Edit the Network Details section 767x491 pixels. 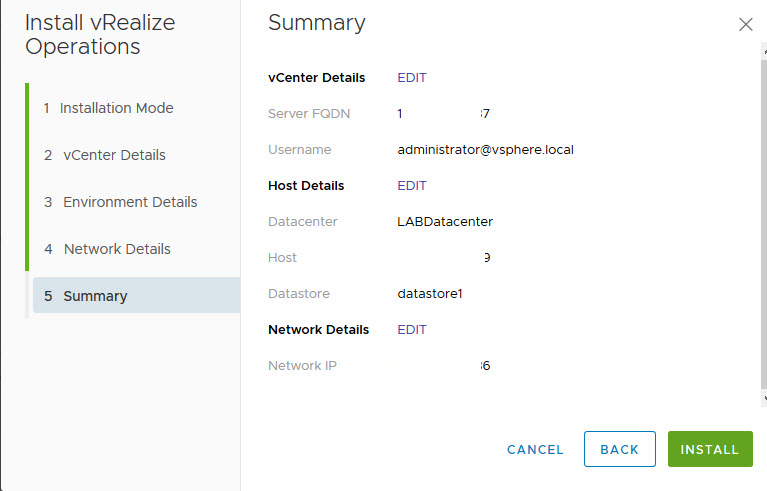coord(412,330)
